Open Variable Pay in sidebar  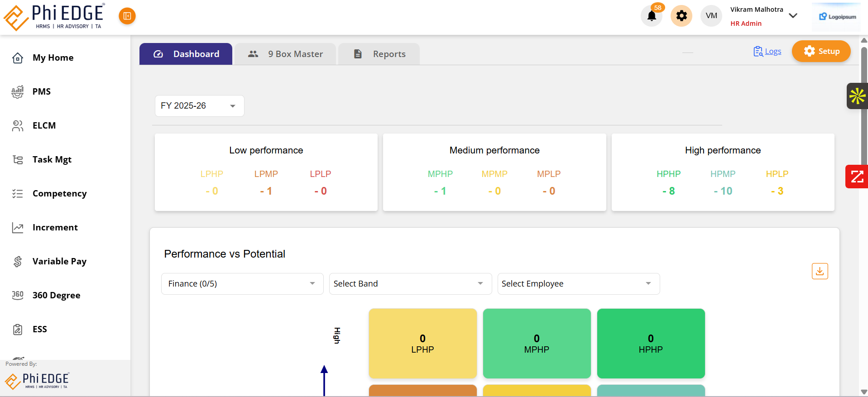pyautogui.click(x=59, y=261)
